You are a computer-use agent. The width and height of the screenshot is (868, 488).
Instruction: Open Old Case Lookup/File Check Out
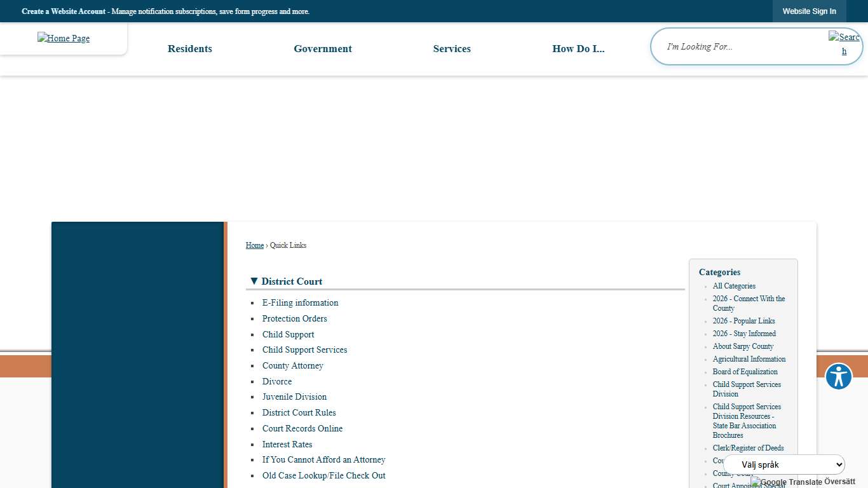tap(323, 476)
